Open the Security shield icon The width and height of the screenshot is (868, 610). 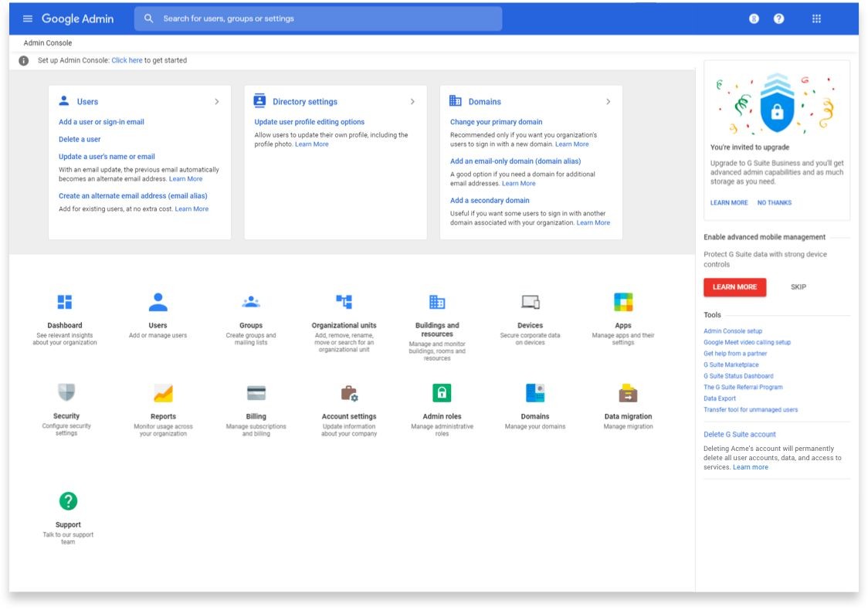pos(65,393)
